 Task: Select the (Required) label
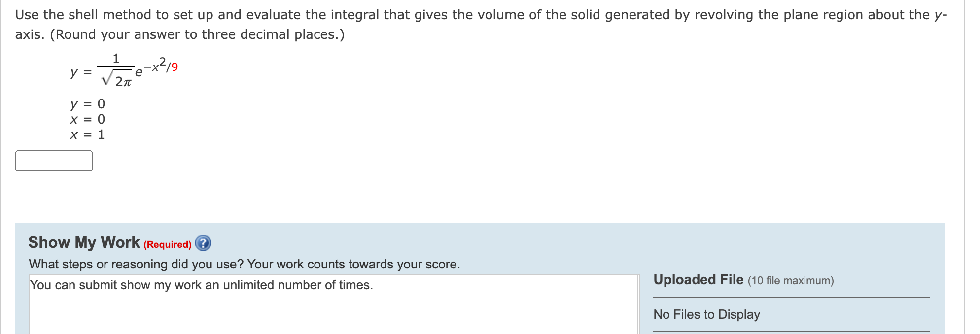(x=167, y=244)
